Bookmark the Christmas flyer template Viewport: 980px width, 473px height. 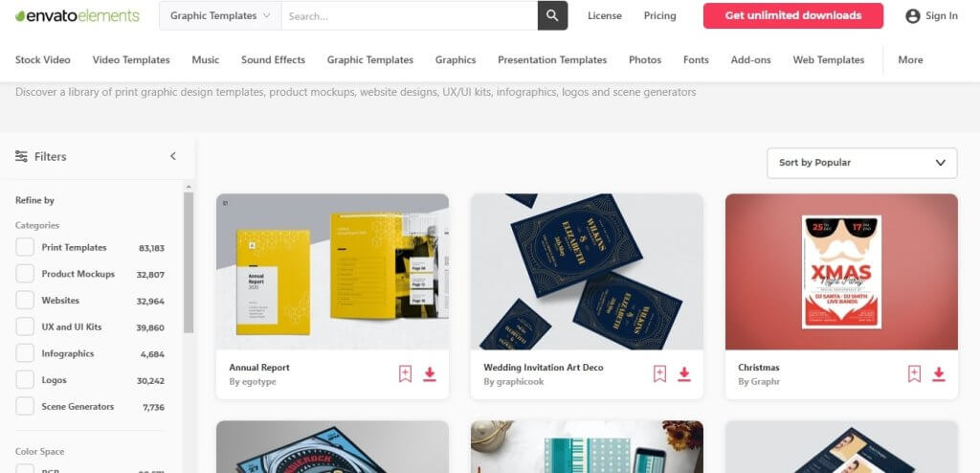pos(914,374)
